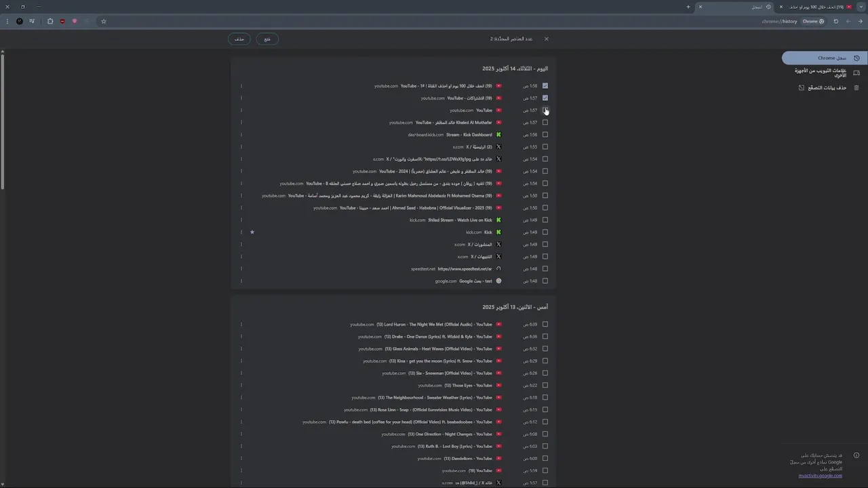Click the speedtest.net favicon in the history list
The width and height of the screenshot is (868, 488).
coord(499,269)
